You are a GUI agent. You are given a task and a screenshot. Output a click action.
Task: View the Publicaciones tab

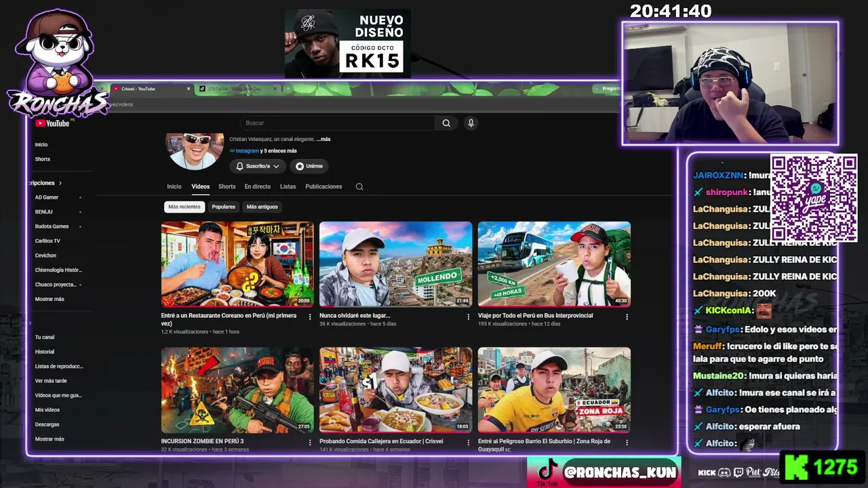323,186
